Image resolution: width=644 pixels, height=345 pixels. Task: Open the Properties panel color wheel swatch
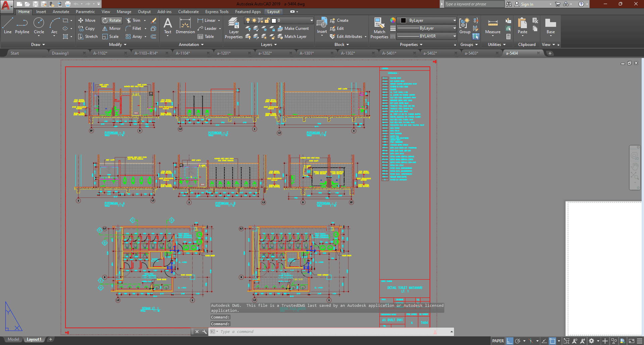click(x=393, y=20)
